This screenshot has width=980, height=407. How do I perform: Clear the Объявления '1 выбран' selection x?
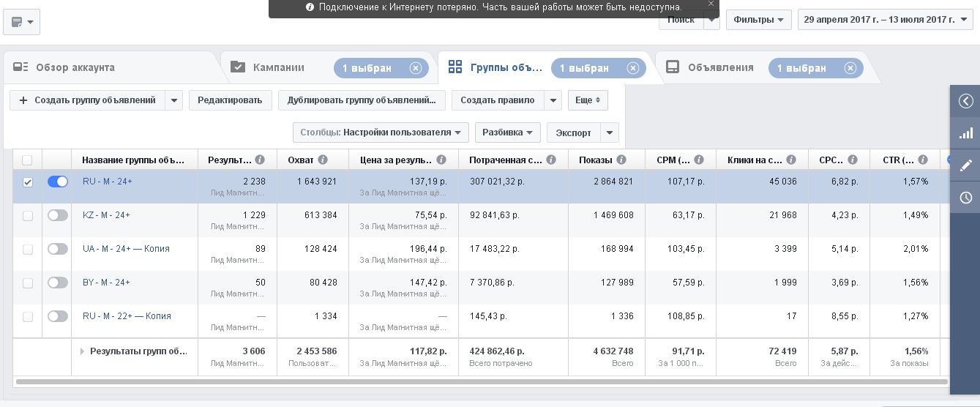850,68
